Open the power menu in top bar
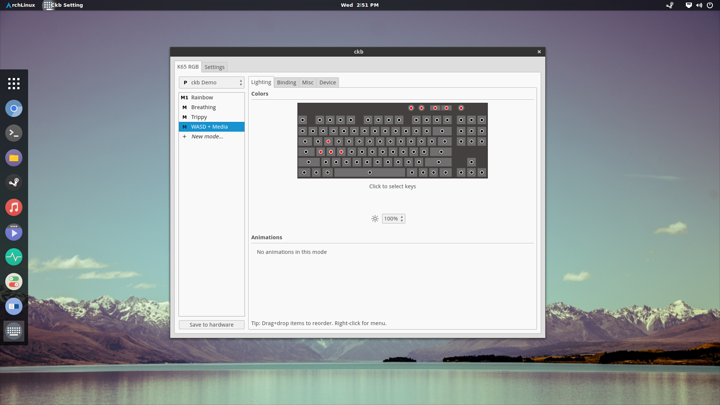Screen dimensions: 720x405 tap(710, 5)
